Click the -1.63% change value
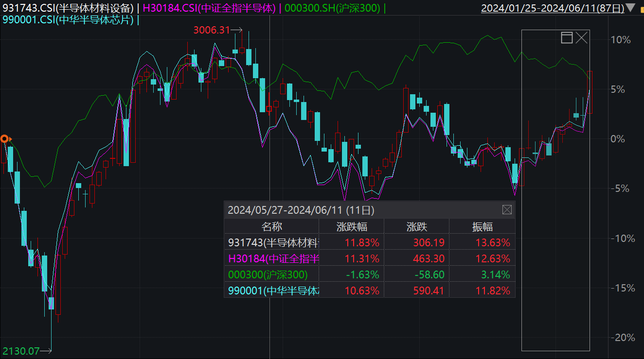 click(x=362, y=274)
